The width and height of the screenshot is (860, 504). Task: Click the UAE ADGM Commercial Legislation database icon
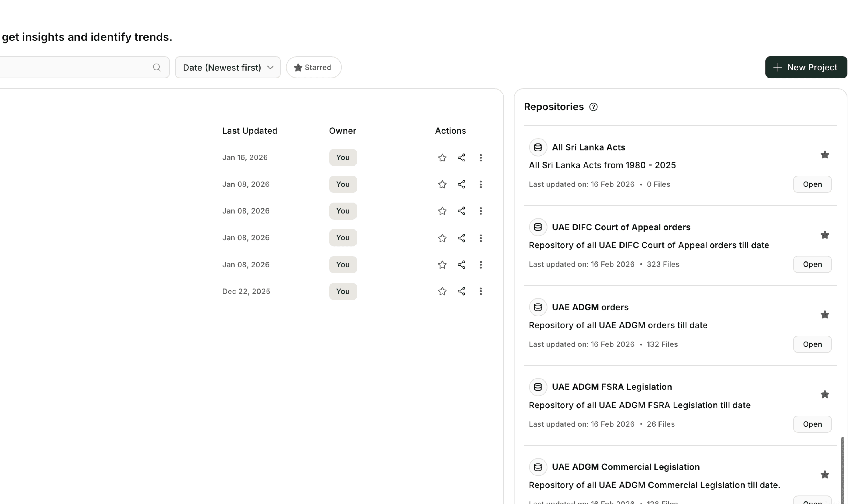[x=538, y=467]
